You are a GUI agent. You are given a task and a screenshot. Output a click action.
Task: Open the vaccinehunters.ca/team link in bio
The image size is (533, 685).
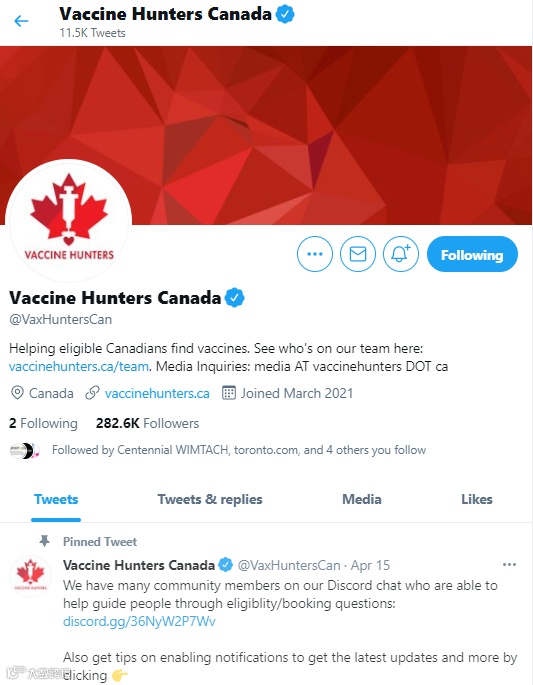click(79, 366)
